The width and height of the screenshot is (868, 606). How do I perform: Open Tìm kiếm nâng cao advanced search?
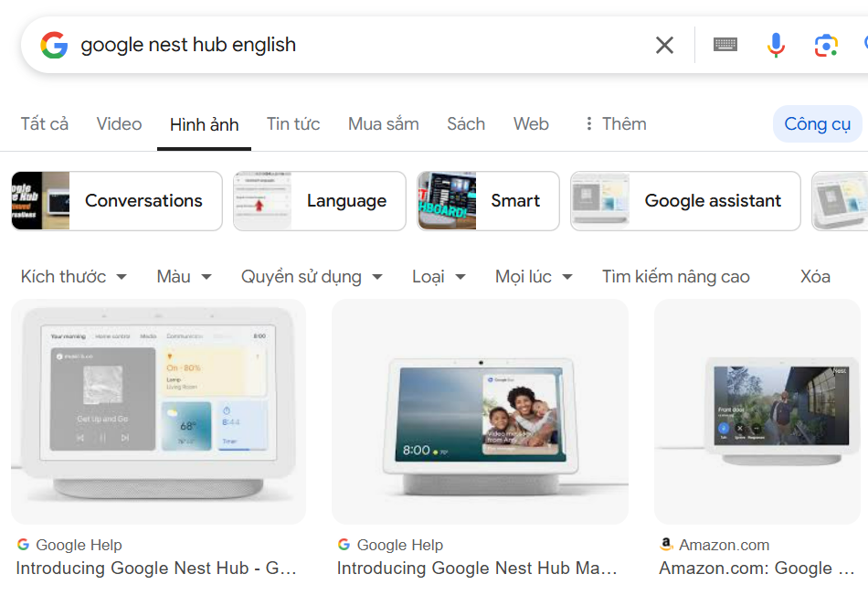(675, 276)
